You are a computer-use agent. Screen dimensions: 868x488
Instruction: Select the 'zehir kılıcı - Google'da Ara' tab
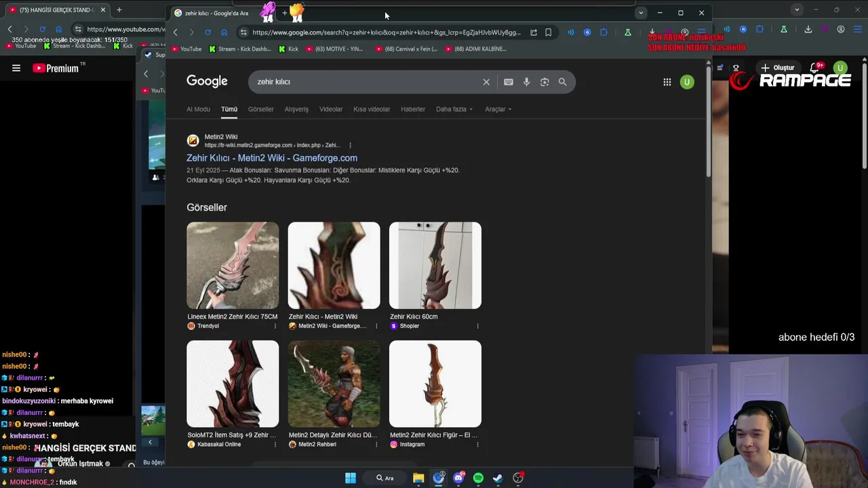pyautogui.click(x=217, y=13)
